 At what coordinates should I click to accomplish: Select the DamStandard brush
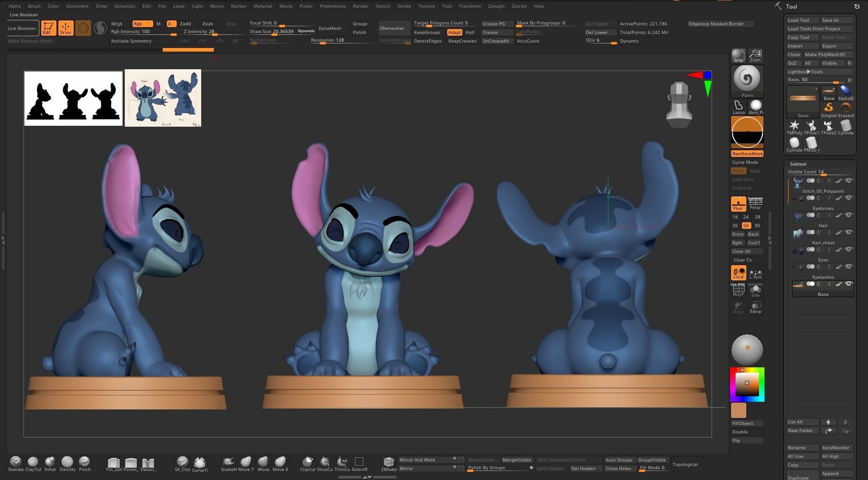67,464
